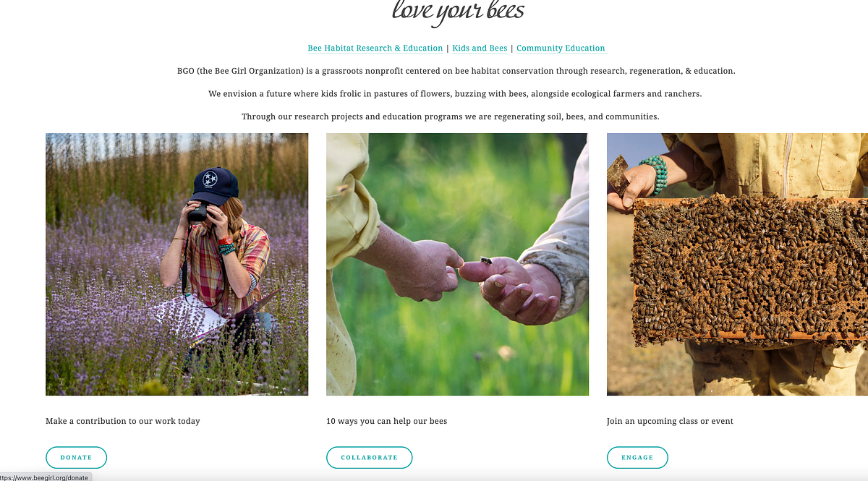
Task: Click the honeycomb frame photo
Action: click(737, 264)
